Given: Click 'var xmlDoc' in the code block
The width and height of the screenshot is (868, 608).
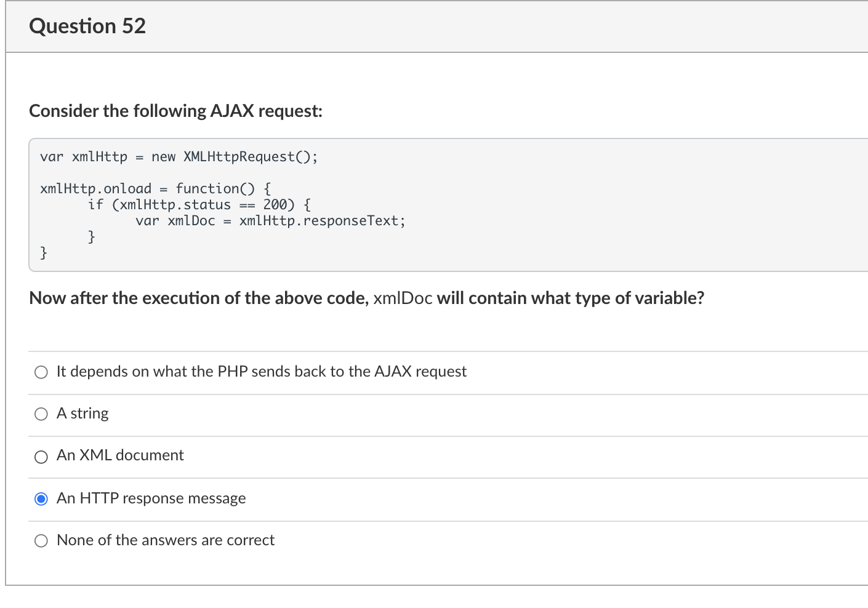Looking at the screenshot, I should 175,220.
